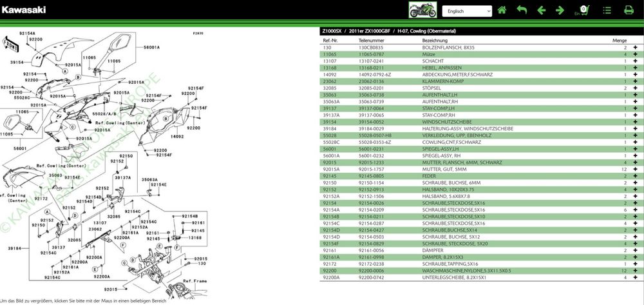Screen dimensions: 644x305
Task: Select part number 92154-0503
Action: (x=372, y=237)
